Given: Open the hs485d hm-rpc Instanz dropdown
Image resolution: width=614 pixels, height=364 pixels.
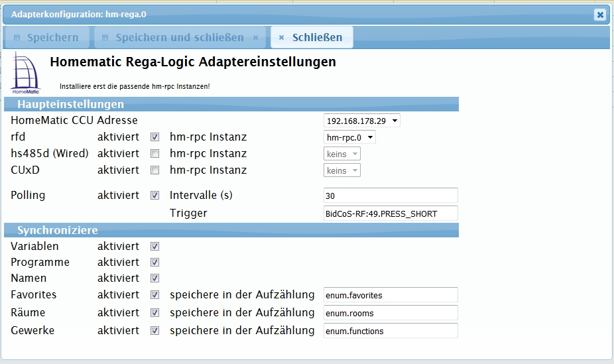Looking at the screenshot, I should [342, 154].
